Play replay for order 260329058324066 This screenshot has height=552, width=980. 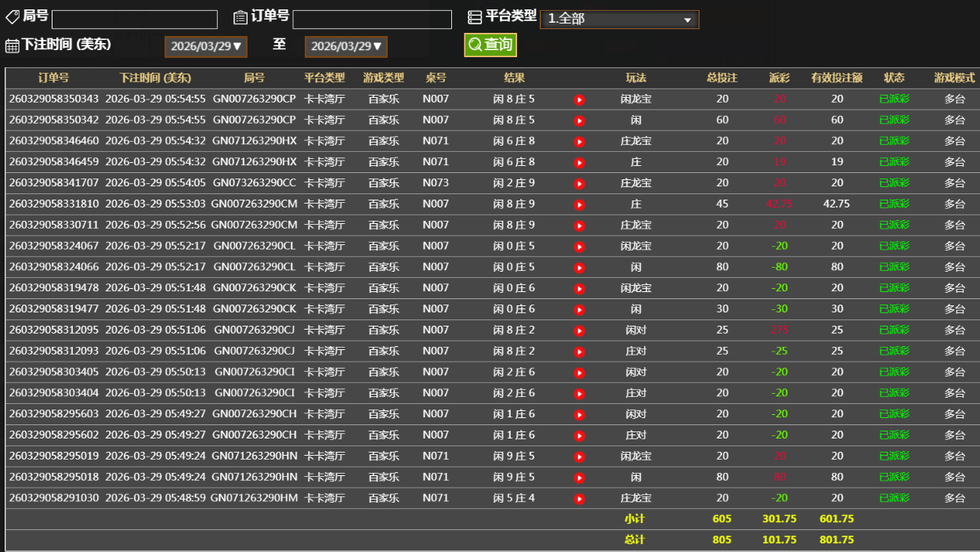(x=579, y=268)
